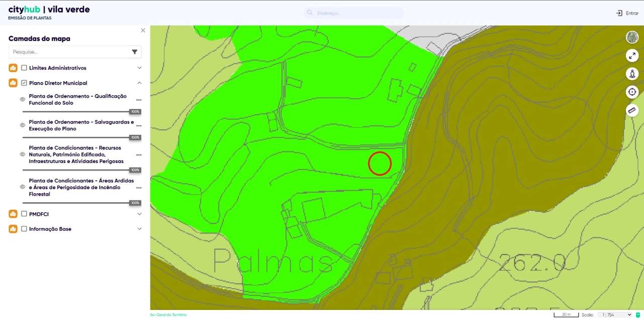Adjust opacity slider of Salvaguardas e Execução do Plano

point(82,137)
